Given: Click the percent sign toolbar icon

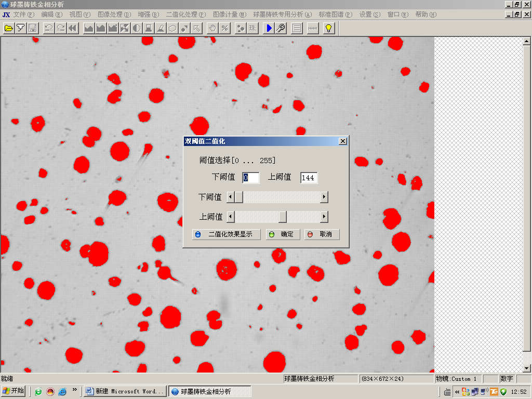Looking at the screenshot, I should (x=224, y=28).
